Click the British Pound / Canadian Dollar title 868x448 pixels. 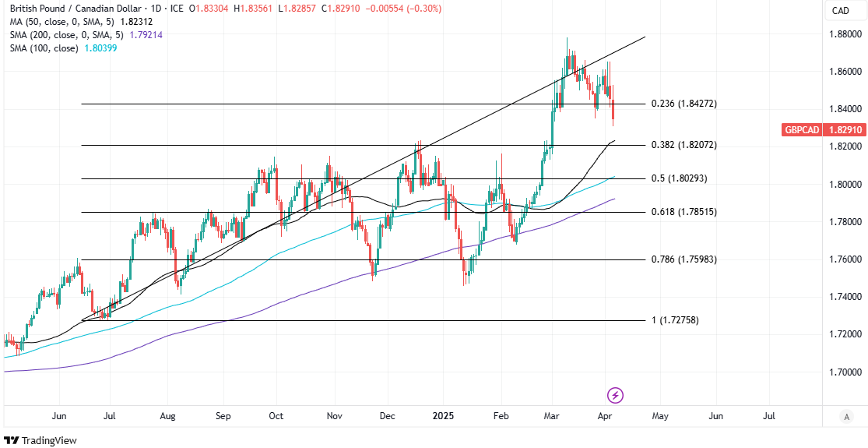point(80,9)
